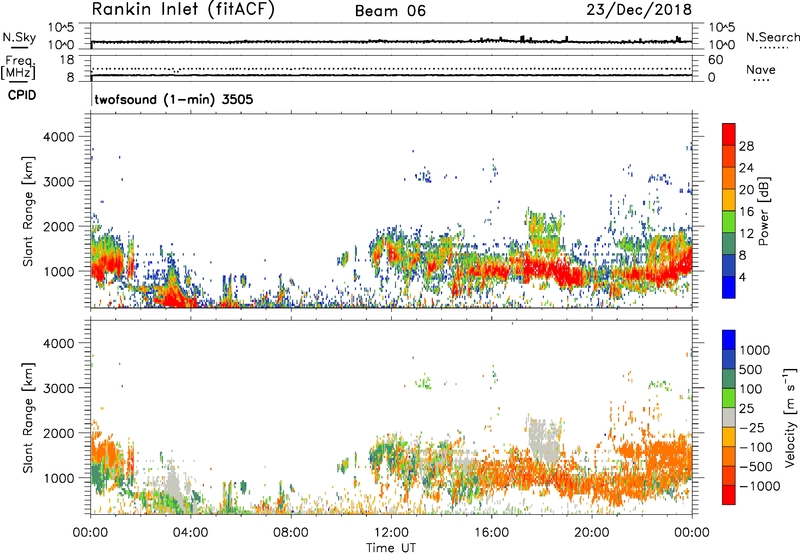Click the date '23/Dec/2018'

click(x=639, y=9)
